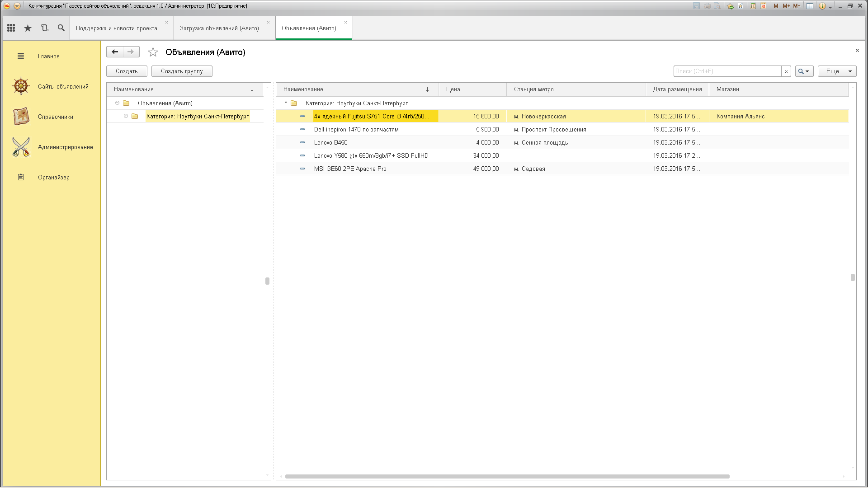868x488 pixels.
Task: Click the print preview icon in the title bar
Action: pos(717,6)
